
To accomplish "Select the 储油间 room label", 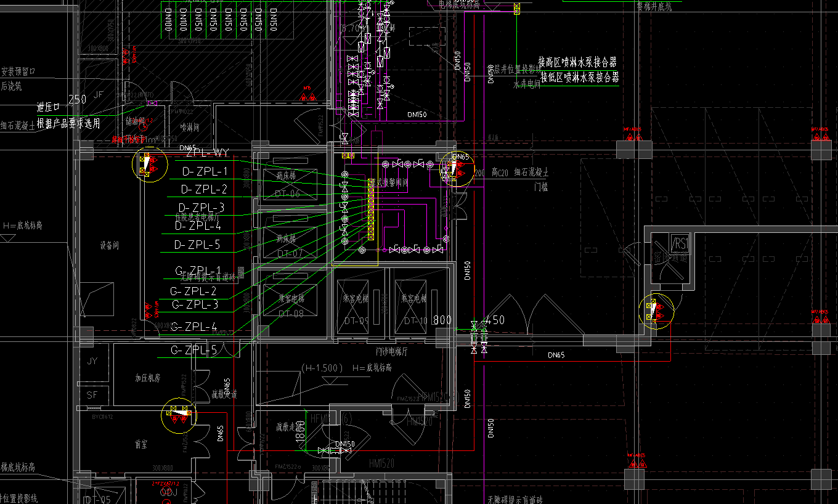I will [134, 121].
